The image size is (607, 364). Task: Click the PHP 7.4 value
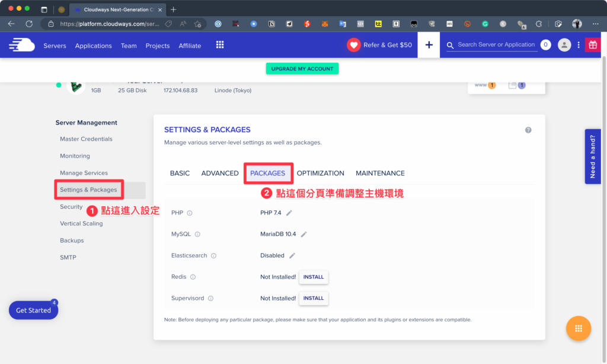coord(270,213)
